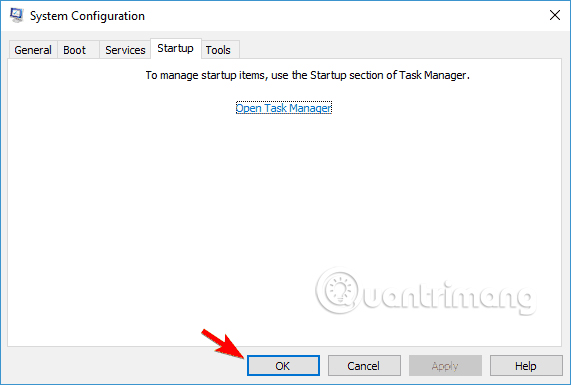Screen dimensions: 571x385
Task: Click the Cancel button
Action: tap(364, 366)
